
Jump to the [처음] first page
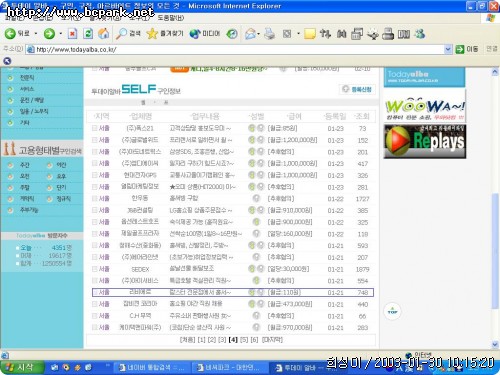187,340
